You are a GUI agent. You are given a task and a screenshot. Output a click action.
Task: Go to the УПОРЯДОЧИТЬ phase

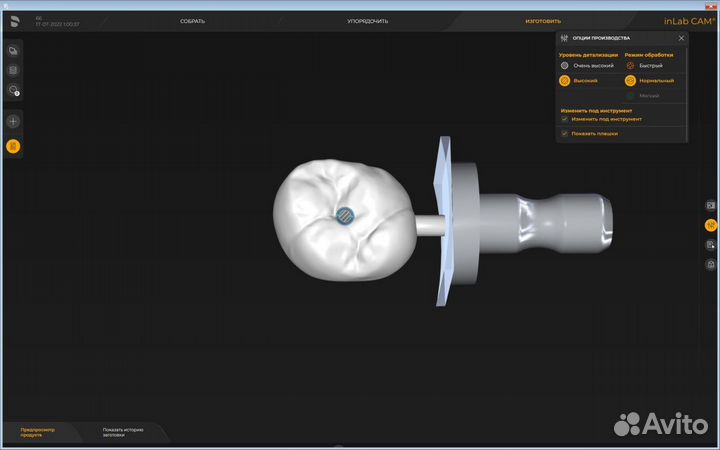coord(367,21)
